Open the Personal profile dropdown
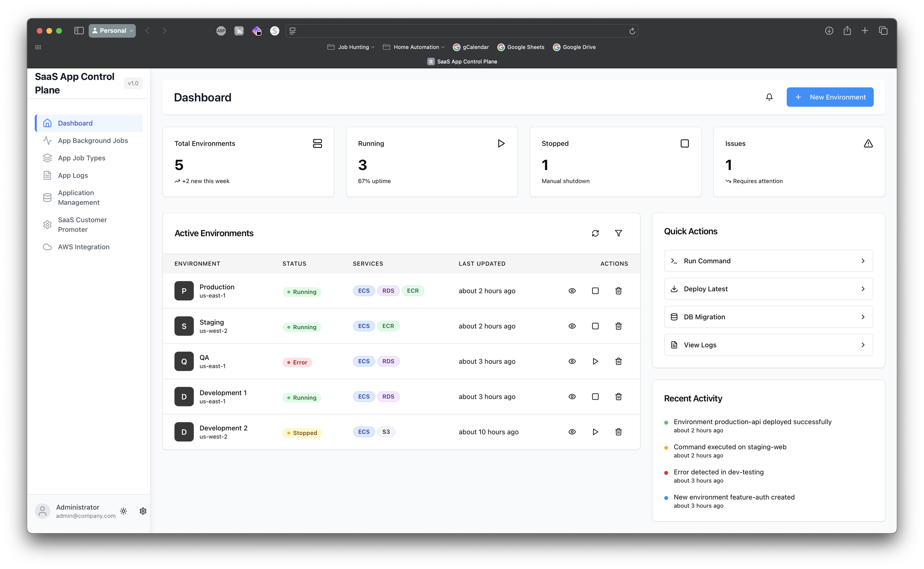The width and height of the screenshot is (924, 569). (112, 30)
